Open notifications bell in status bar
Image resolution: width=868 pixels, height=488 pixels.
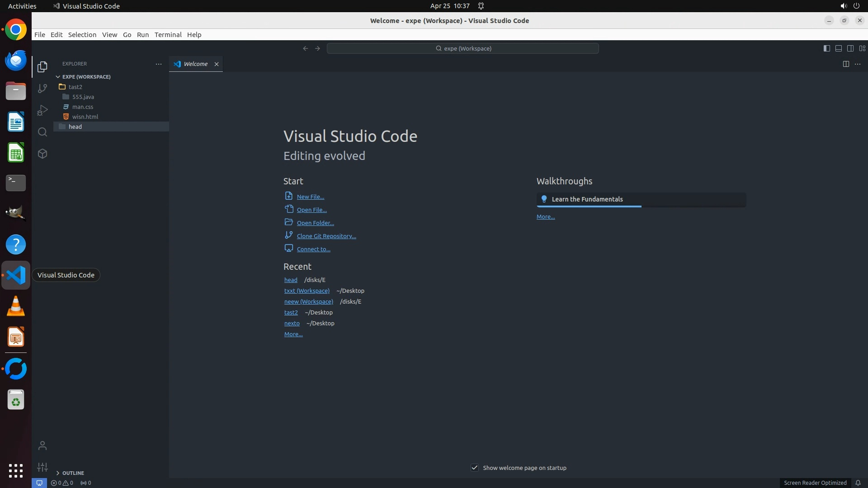(x=858, y=483)
